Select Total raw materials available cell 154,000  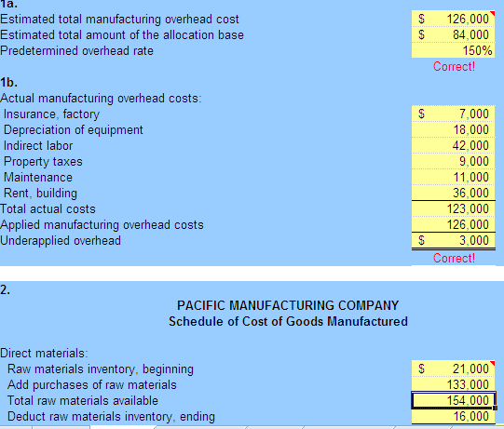pos(453,400)
